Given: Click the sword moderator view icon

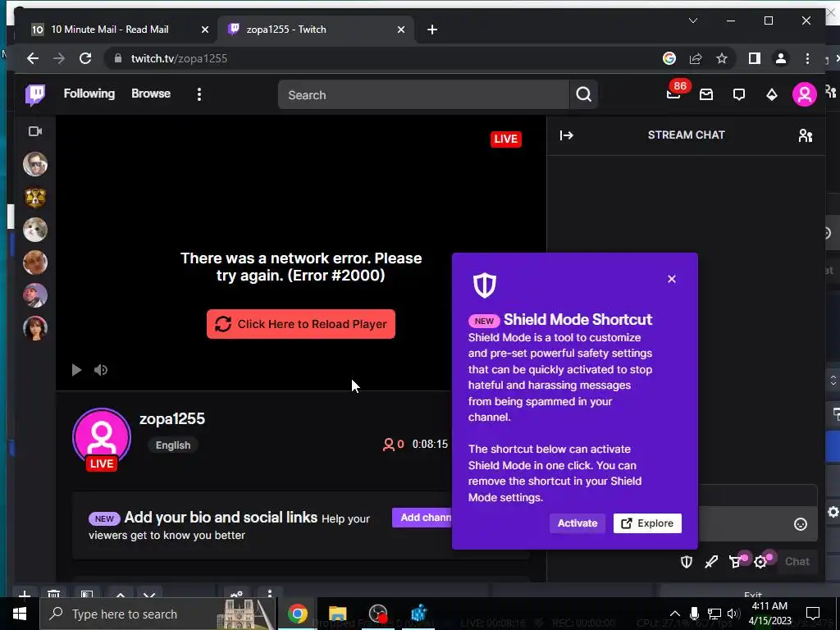Looking at the screenshot, I should [x=711, y=561].
